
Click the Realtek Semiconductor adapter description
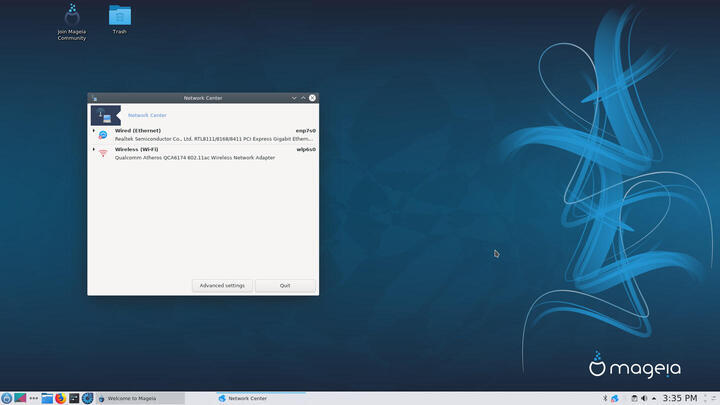(214, 139)
